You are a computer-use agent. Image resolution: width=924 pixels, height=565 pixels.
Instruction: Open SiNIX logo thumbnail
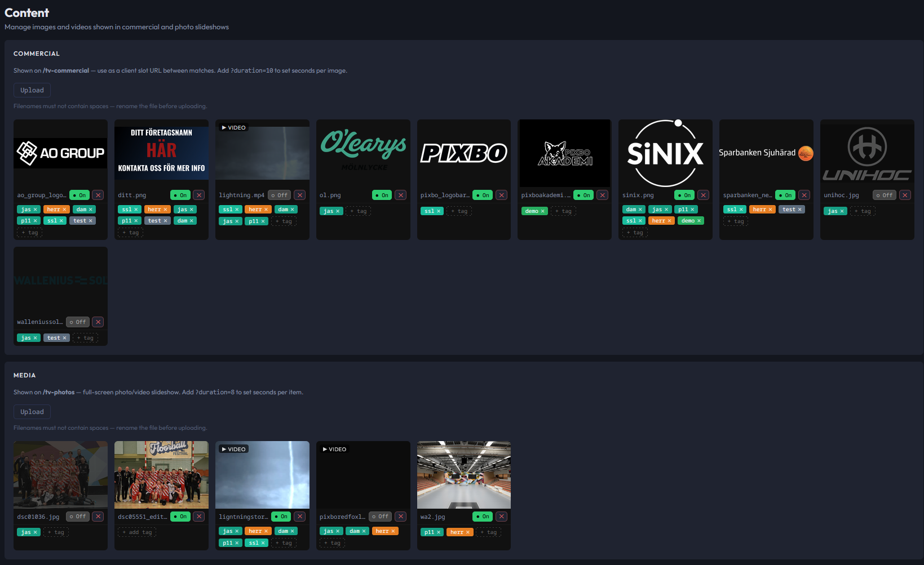coord(665,153)
